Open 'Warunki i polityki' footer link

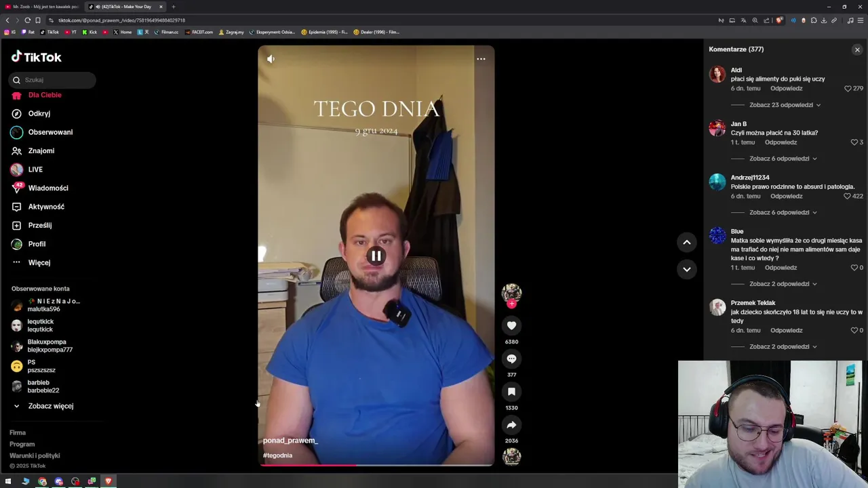point(35,456)
